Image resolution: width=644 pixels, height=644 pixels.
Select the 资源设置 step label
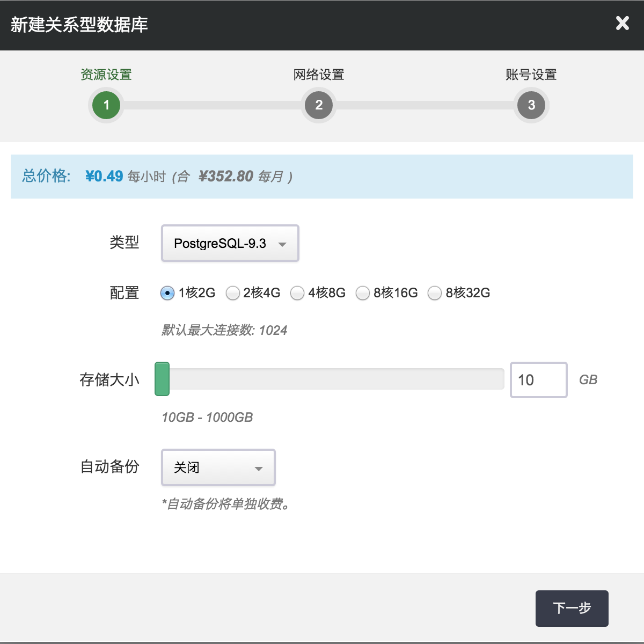106,75
